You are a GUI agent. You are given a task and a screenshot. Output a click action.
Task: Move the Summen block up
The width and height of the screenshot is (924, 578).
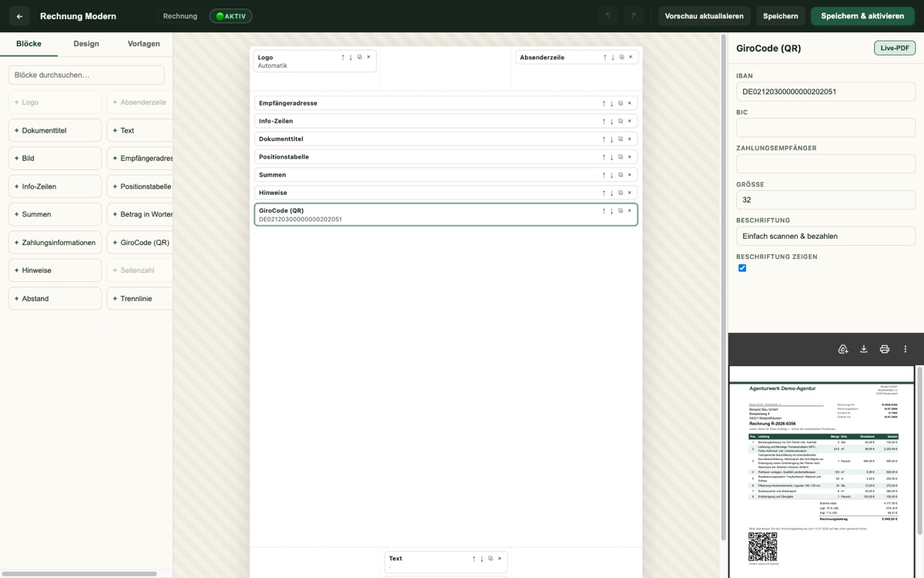[604, 175]
